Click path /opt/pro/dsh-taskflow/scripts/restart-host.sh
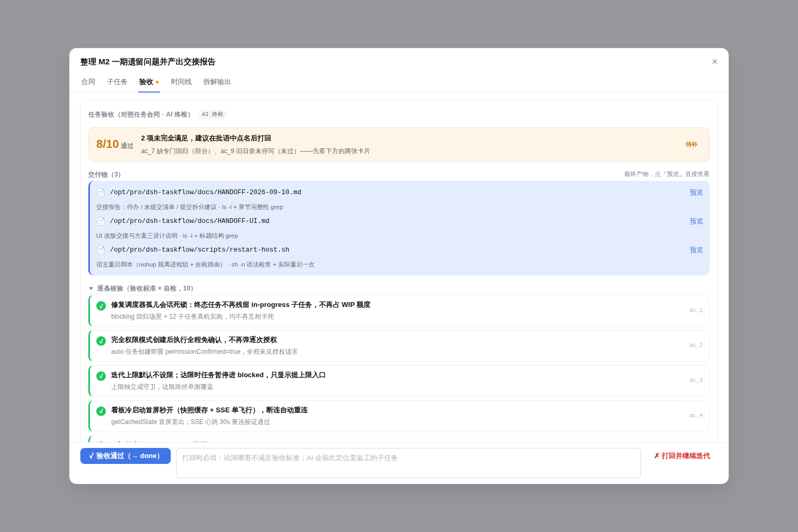 coord(199,250)
